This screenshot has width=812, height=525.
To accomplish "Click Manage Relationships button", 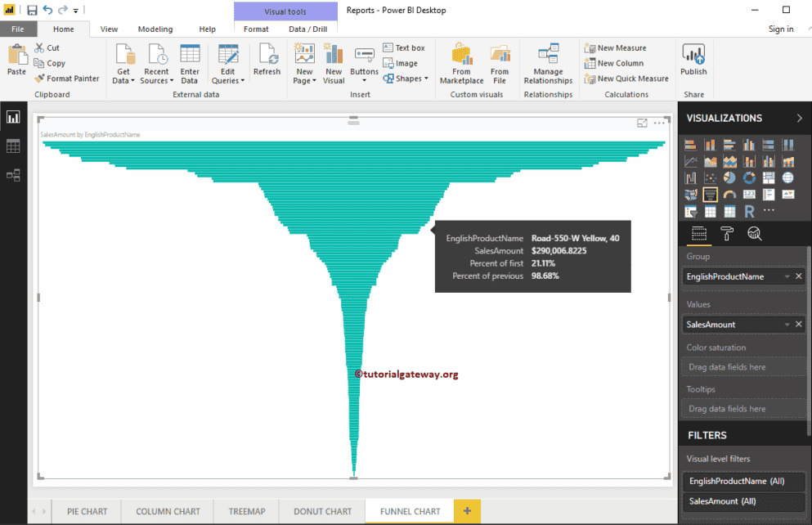I will (548, 63).
